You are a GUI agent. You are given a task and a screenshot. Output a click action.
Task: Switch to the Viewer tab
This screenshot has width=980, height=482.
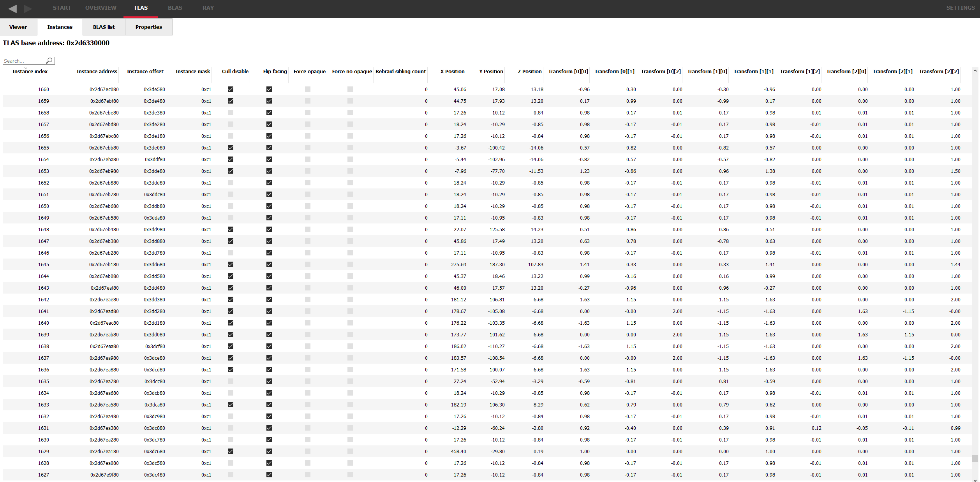point(18,27)
